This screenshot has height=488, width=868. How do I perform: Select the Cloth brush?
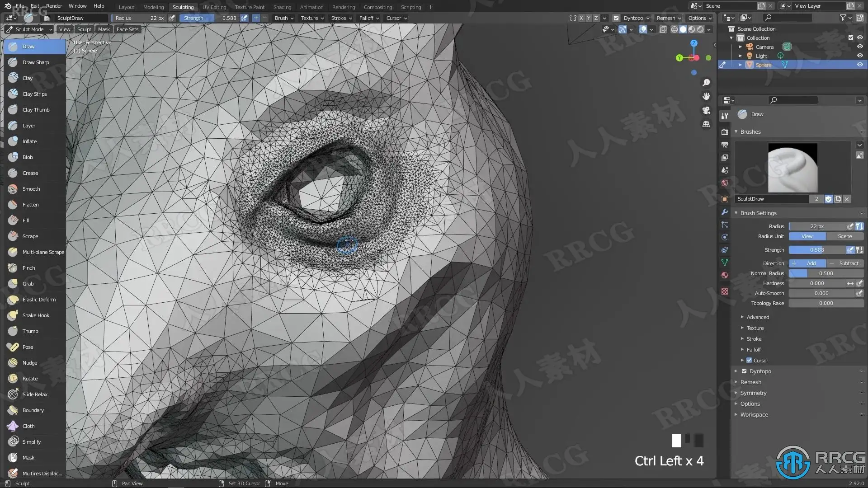click(x=28, y=426)
